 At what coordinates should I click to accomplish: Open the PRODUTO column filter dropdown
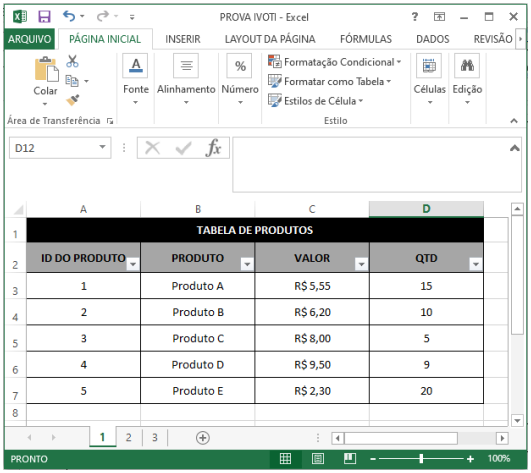[x=247, y=264]
